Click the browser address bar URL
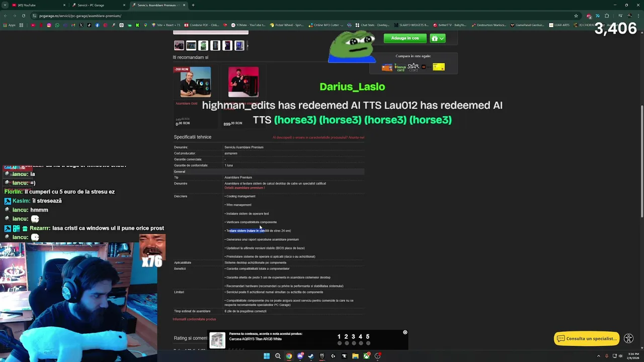644x362 pixels. [x=80, y=16]
